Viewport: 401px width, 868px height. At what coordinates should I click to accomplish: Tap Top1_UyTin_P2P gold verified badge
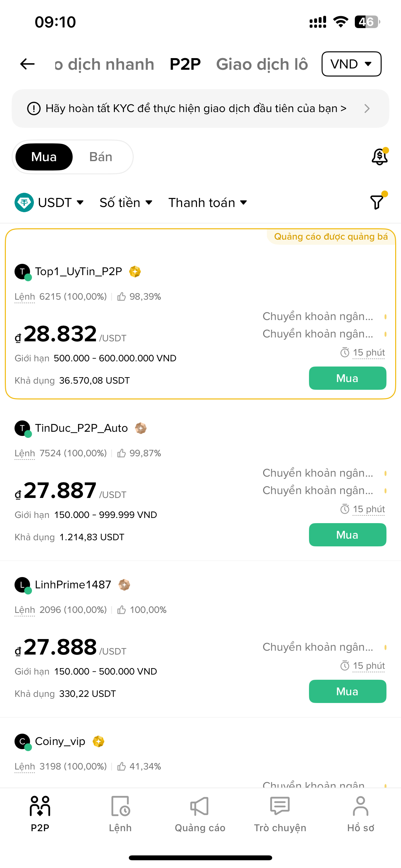pos(135,272)
